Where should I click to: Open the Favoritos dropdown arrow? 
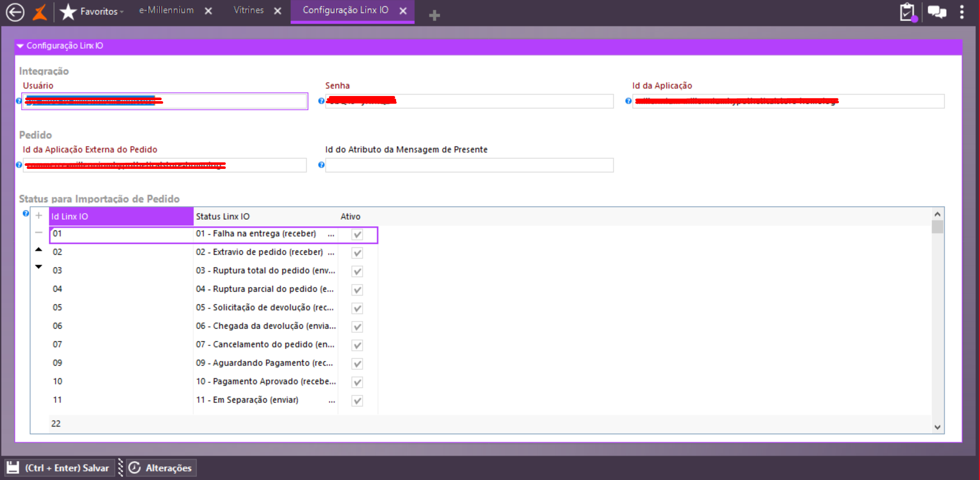tap(122, 12)
